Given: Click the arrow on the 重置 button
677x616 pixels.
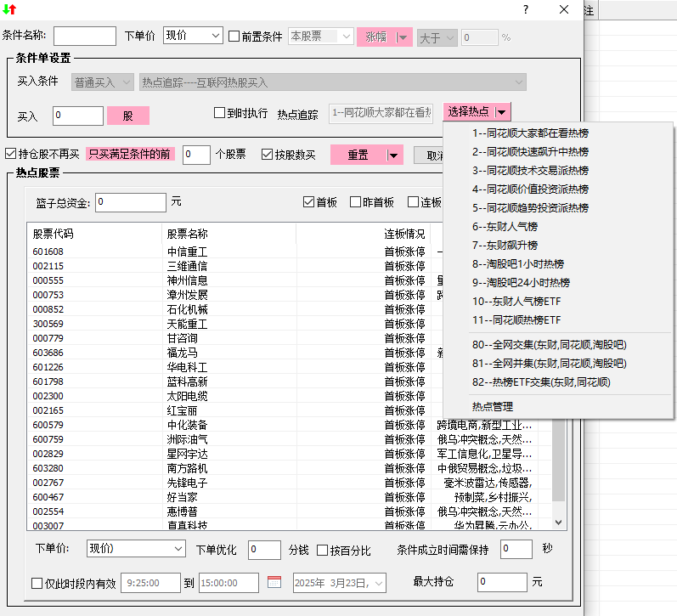Looking at the screenshot, I should point(392,155).
